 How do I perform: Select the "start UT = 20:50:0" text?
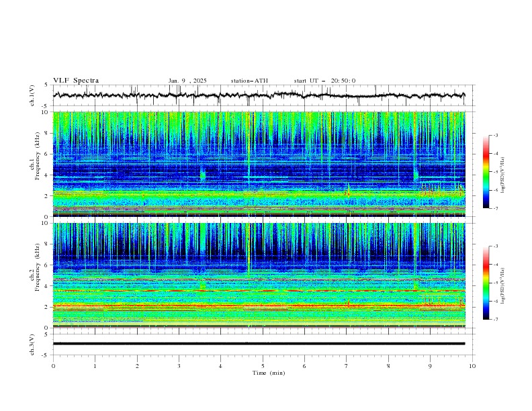324,81
